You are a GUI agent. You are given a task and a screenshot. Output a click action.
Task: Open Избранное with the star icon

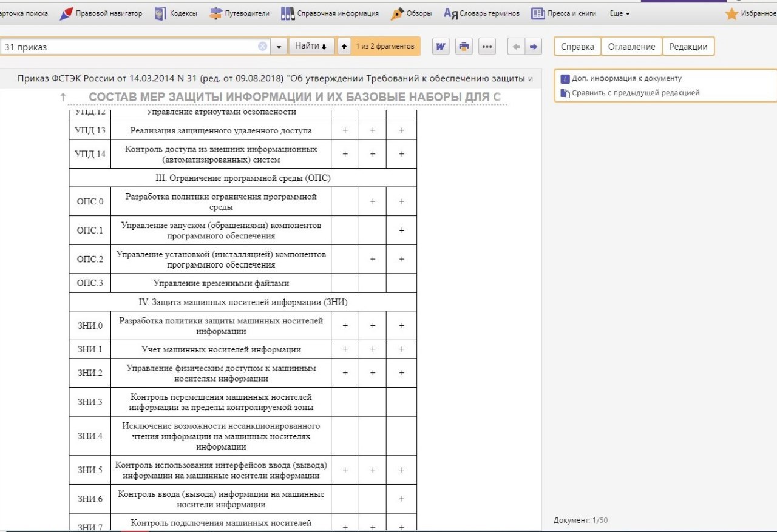click(x=751, y=13)
